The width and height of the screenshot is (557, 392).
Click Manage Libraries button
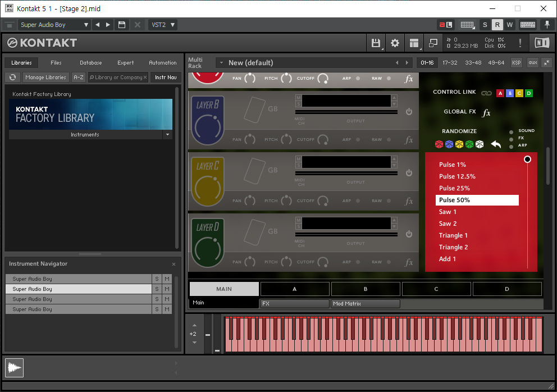click(45, 77)
